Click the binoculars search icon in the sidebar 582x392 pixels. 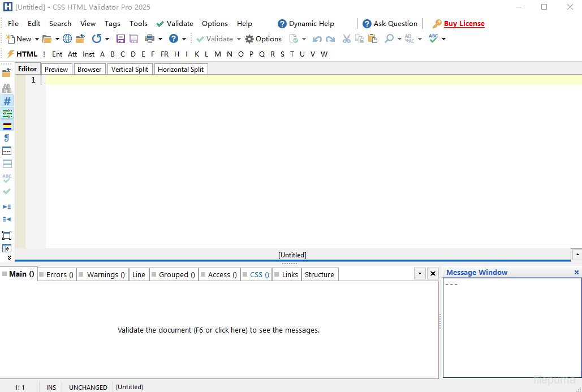point(7,88)
